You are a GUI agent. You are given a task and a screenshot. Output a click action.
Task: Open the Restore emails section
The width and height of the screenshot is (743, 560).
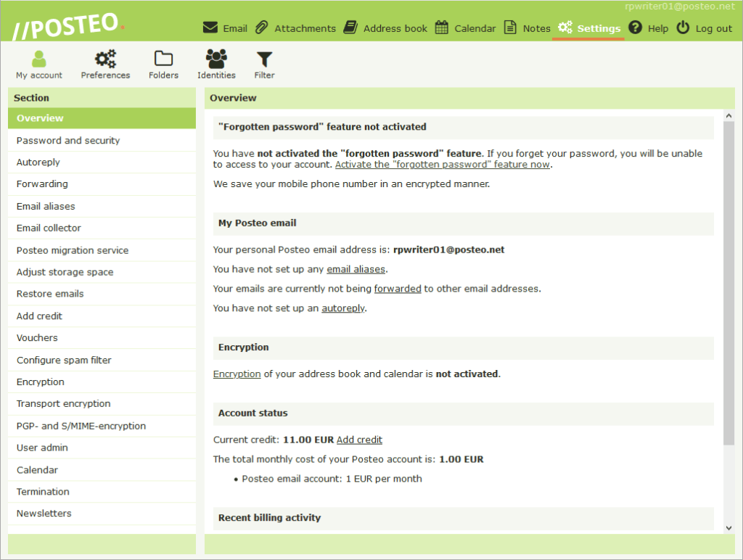click(x=102, y=294)
